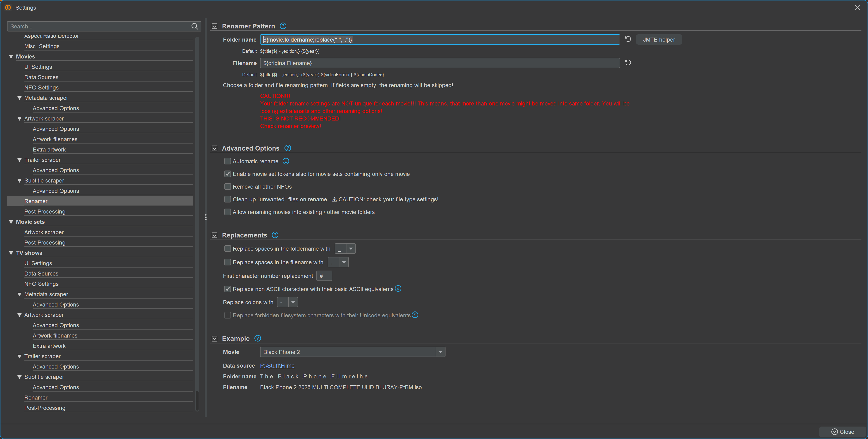Viewport: 868px width, 439px height.
Task: Click info icon beside Automatic rename
Action: tap(286, 161)
